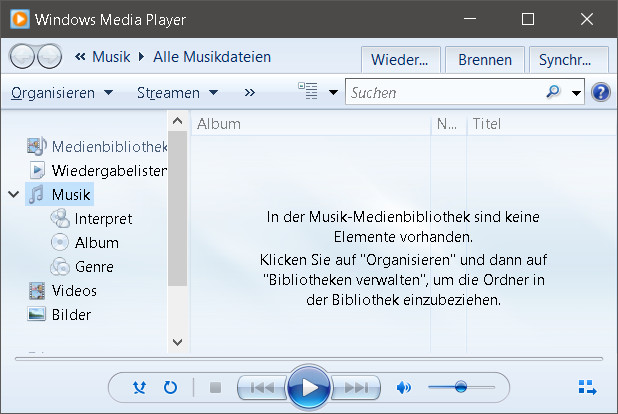Select Wiedergabelisten label in navigation tree
This screenshot has height=414, width=618.
(x=110, y=171)
